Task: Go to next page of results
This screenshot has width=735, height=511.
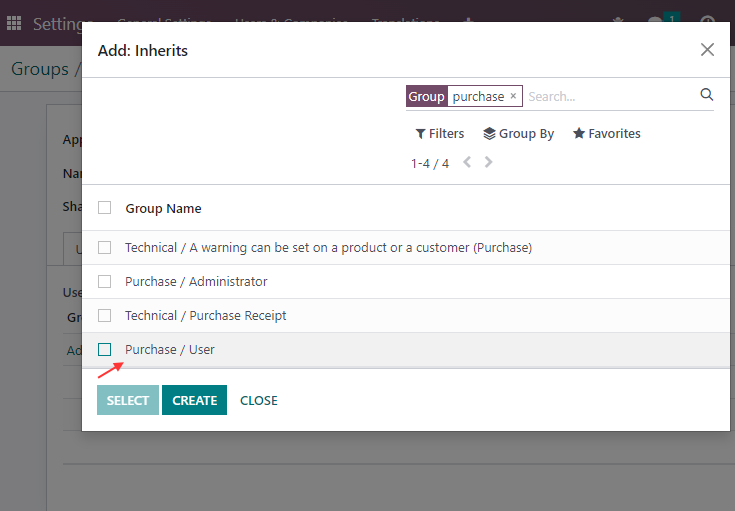Action: tap(488, 162)
